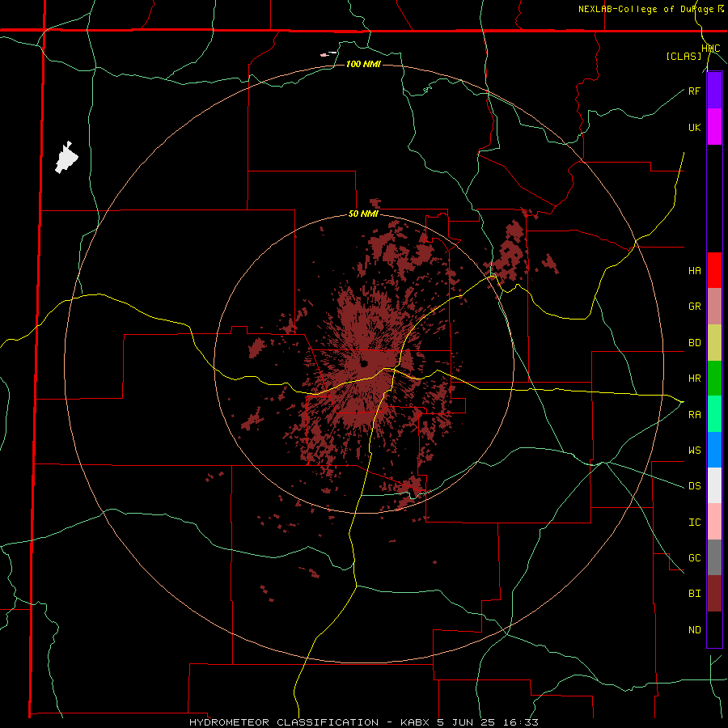728x728 pixels.
Task: Click the RF legend label
Action: pyautogui.click(x=694, y=91)
